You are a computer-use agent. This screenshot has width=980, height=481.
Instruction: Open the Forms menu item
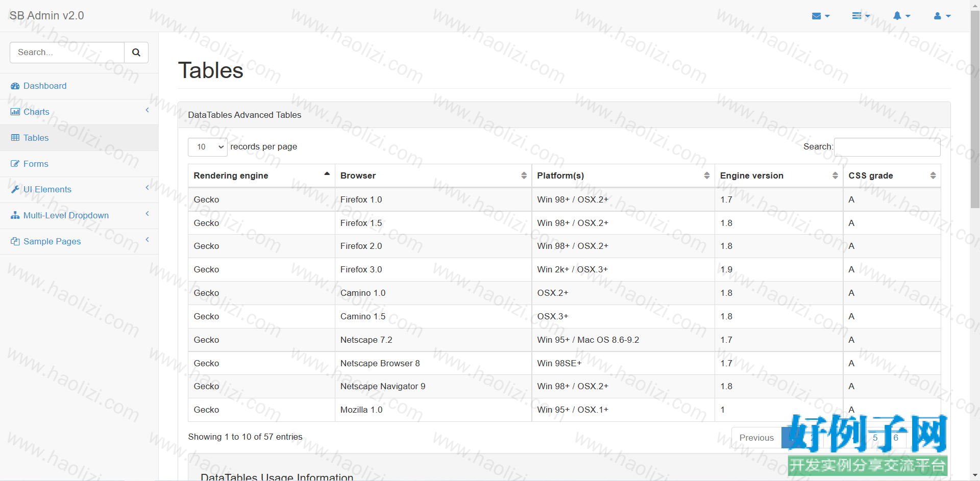pyautogui.click(x=79, y=164)
